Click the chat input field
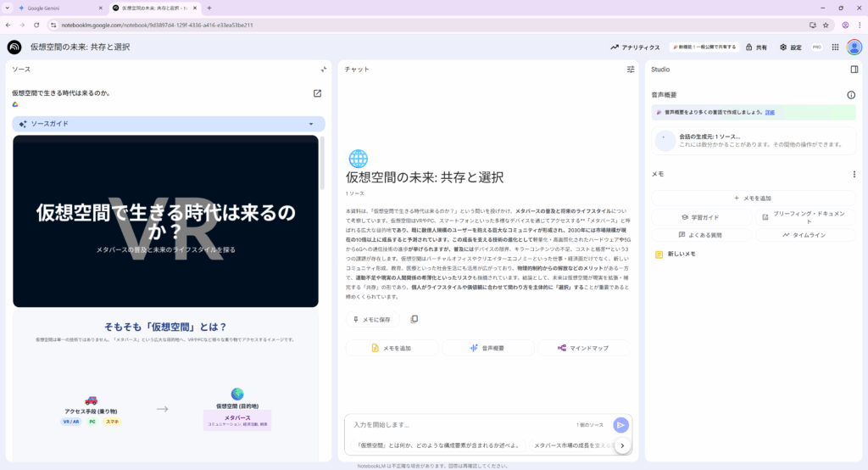Image resolution: width=868 pixels, height=470 pixels. [459, 424]
